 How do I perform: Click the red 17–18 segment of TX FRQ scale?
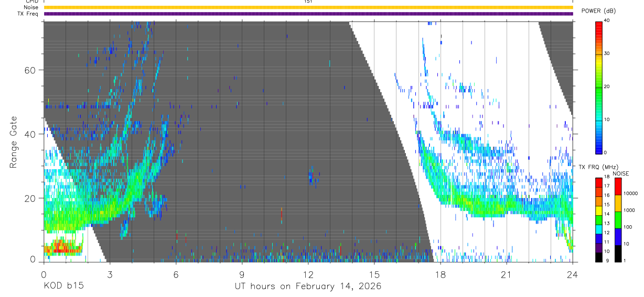pyautogui.click(x=599, y=182)
